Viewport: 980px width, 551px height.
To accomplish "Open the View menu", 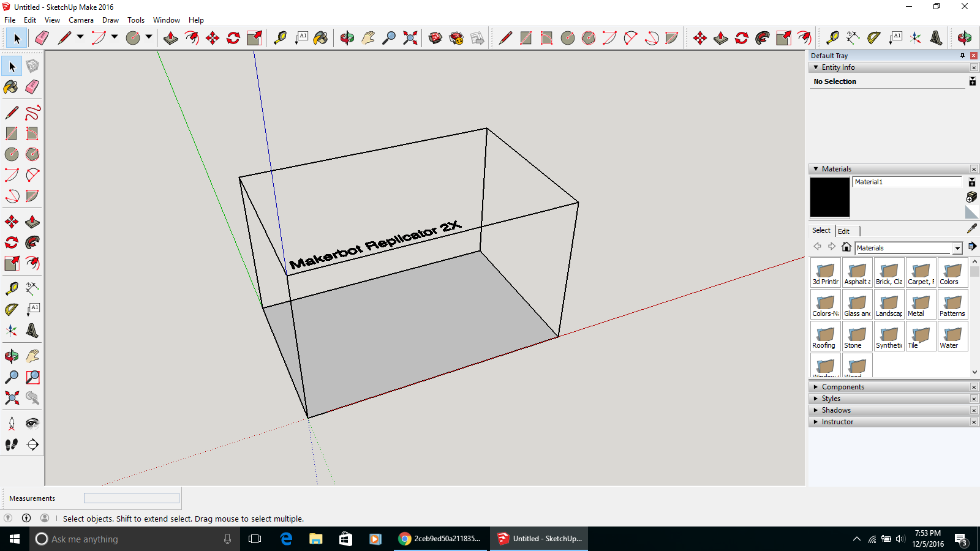I will click(x=52, y=20).
